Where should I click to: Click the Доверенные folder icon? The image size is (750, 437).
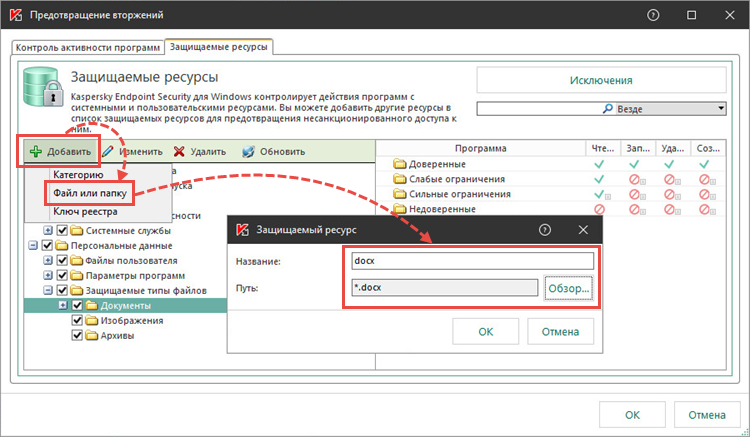[399, 164]
